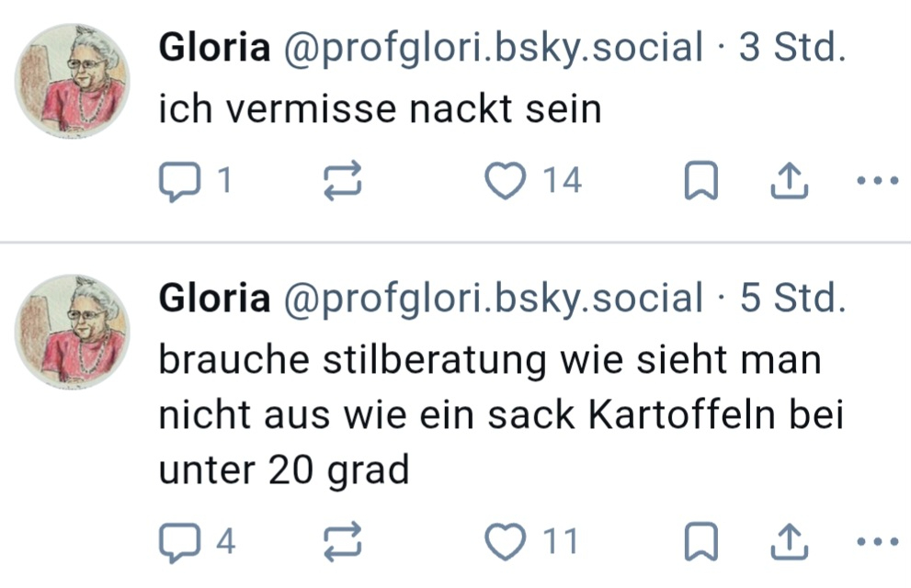Open the post text "ich vermisse nackt sein"
This screenshot has width=911, height=588.
click(380, 109)
